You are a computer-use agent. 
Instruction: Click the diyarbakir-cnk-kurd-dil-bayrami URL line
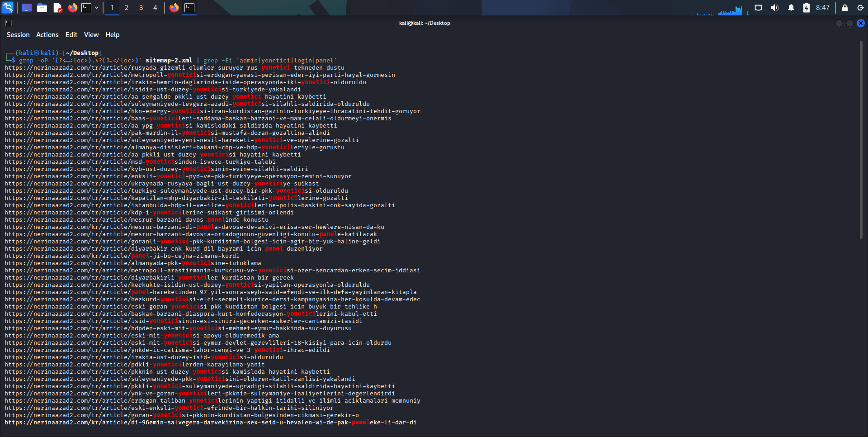164,248
